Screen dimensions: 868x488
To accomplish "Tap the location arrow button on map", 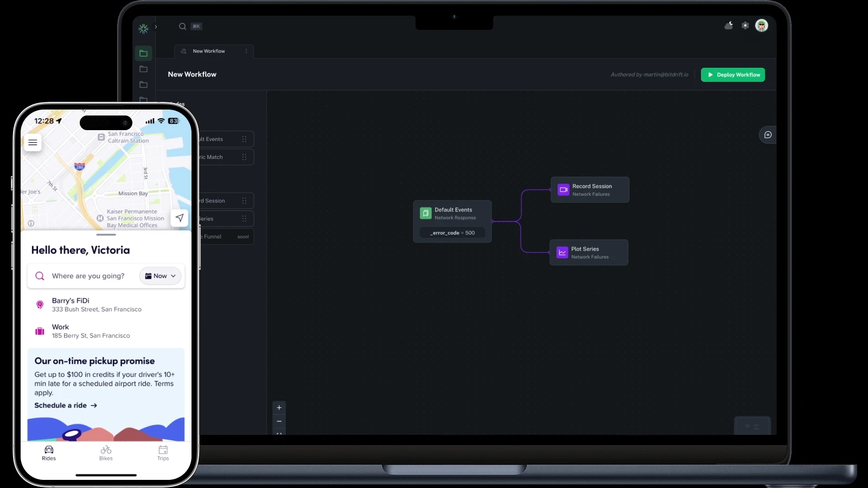I will [x=180, y=218].
